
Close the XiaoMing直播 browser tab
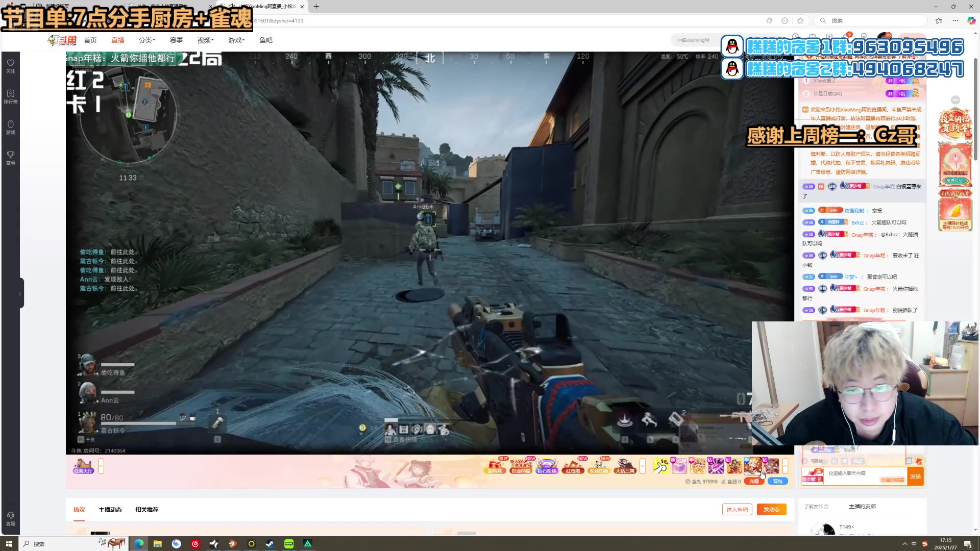302,7
